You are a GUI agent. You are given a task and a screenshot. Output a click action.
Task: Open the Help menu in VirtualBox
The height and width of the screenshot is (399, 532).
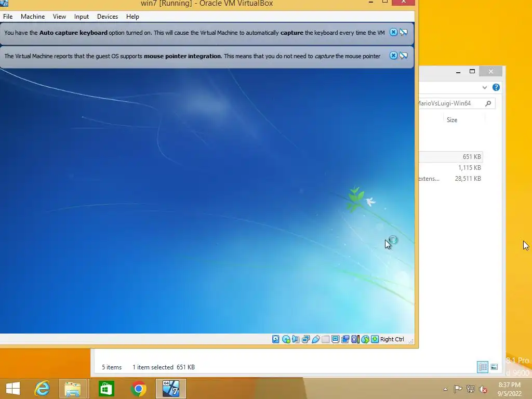[132, 16]
